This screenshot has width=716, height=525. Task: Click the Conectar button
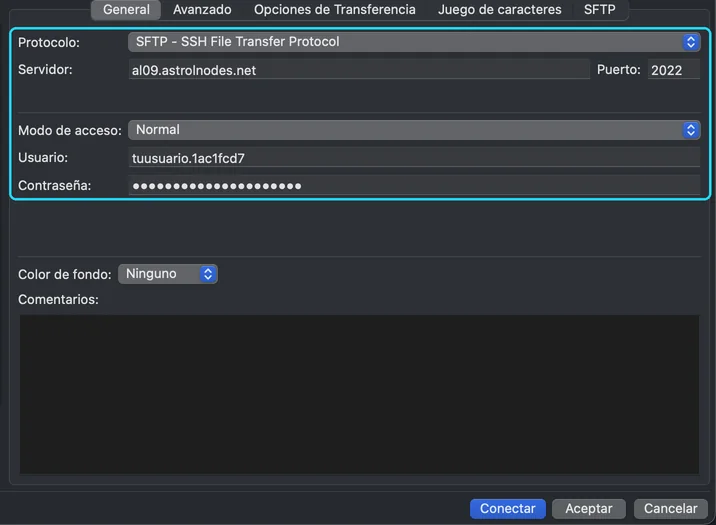click(x=508, y=509)
